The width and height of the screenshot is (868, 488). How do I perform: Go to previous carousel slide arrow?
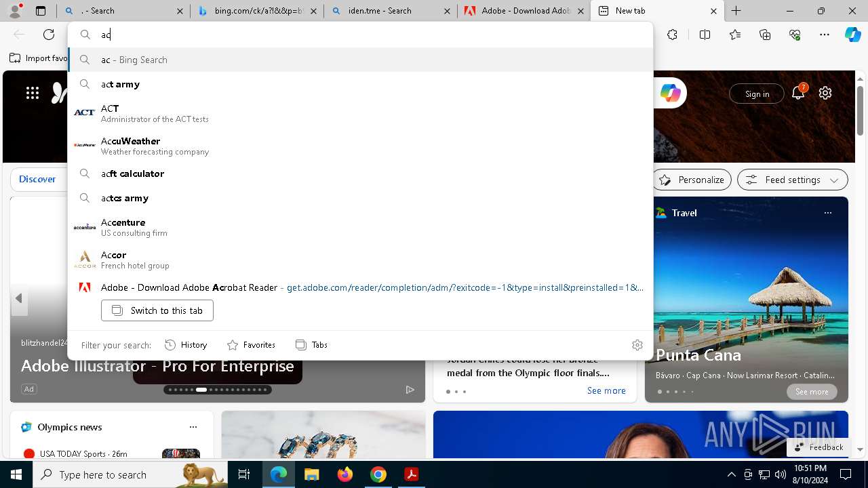19,298
